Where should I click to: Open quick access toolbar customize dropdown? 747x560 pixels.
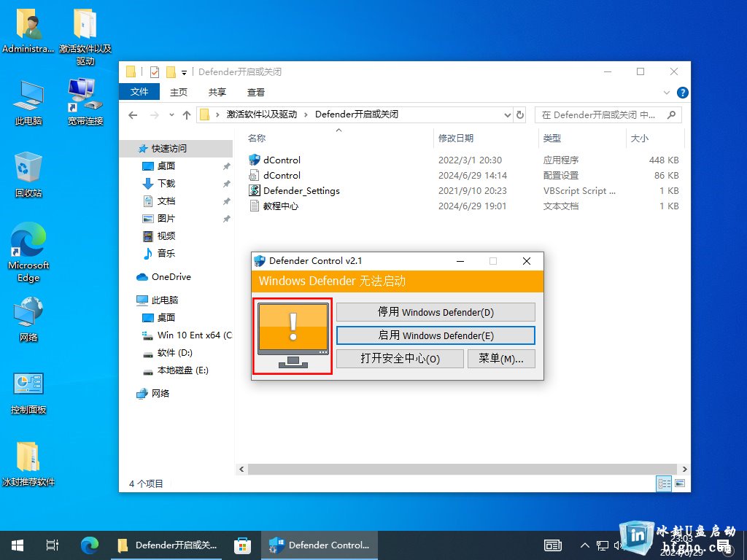tap(184, 72)
